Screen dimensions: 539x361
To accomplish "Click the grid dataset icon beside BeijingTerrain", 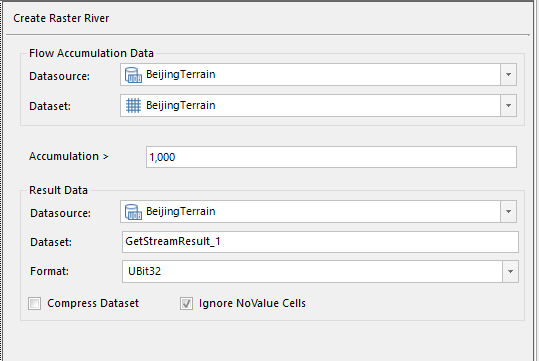I will (x=133, y=106).
